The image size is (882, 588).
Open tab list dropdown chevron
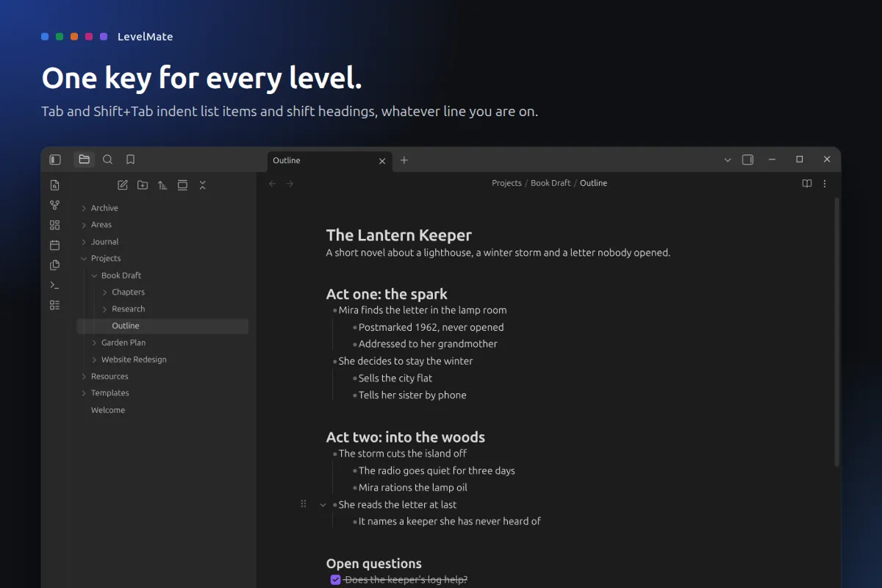(x=728, y=159)
